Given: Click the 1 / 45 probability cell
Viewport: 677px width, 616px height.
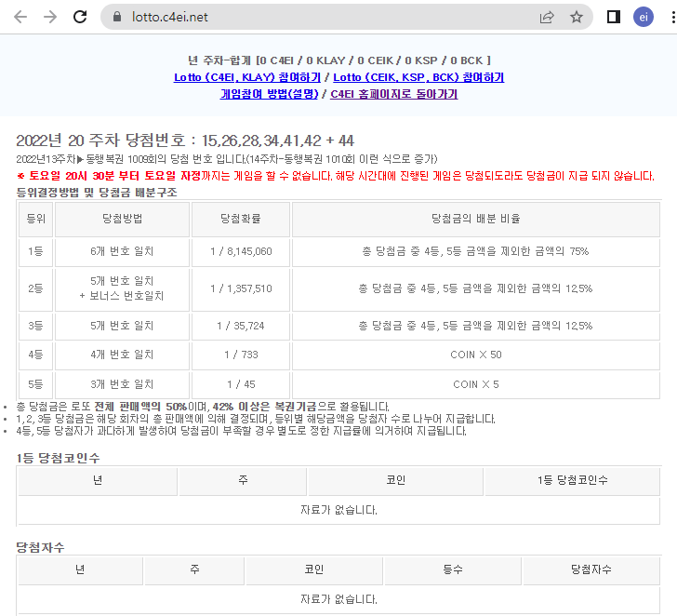Looking at the screenshot, I should tap(241, 385).
